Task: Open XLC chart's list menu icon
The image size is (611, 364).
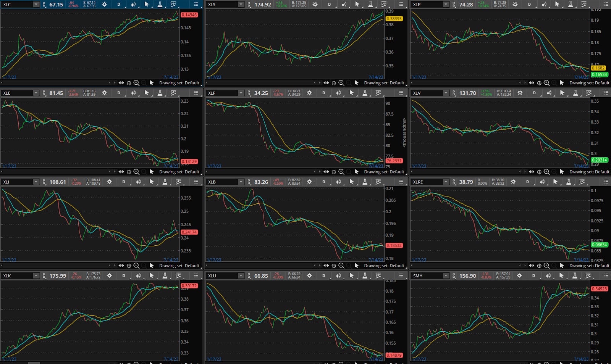Action: point(196,5)
